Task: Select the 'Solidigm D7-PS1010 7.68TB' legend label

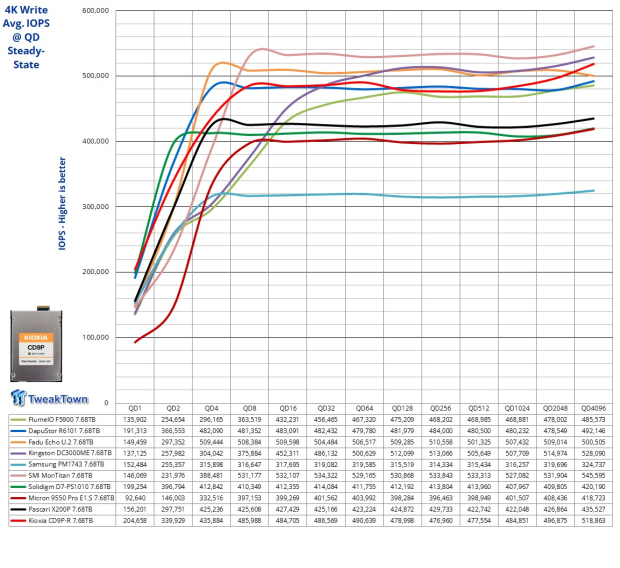Action: [70, 487]
